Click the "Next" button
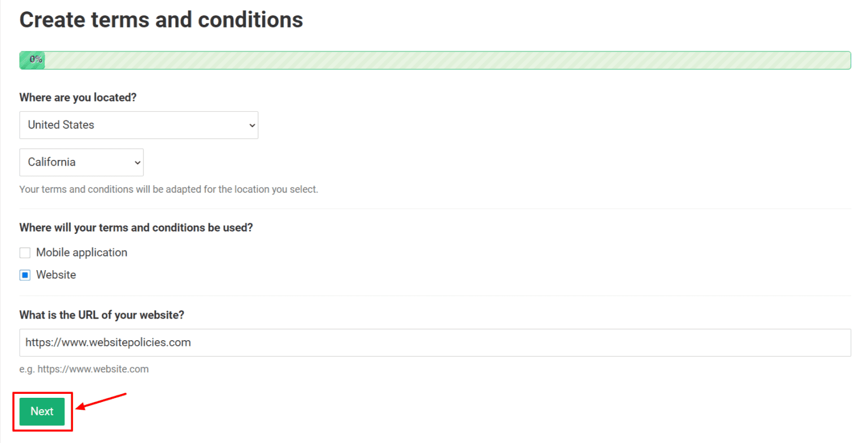Viewport: 868px width, 443px height. pos(42,411)
